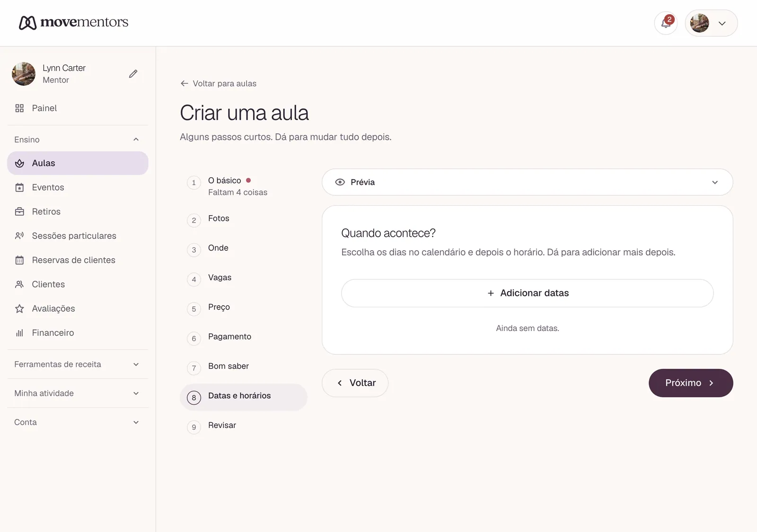Viewport: 757px width, 532px height.
Task: Open Sessões particulares menu item
Action: [78, 235]
